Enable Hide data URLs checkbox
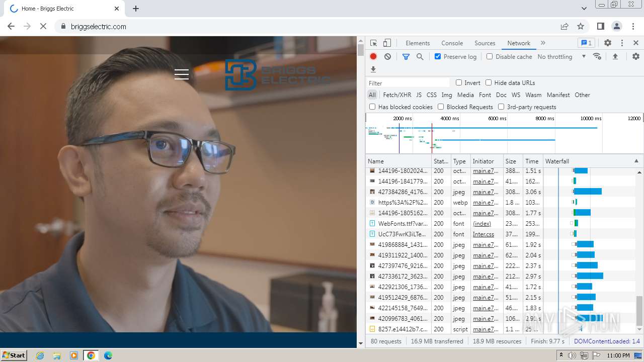Viewport: 644px width, 362px height. coord(489,83)
